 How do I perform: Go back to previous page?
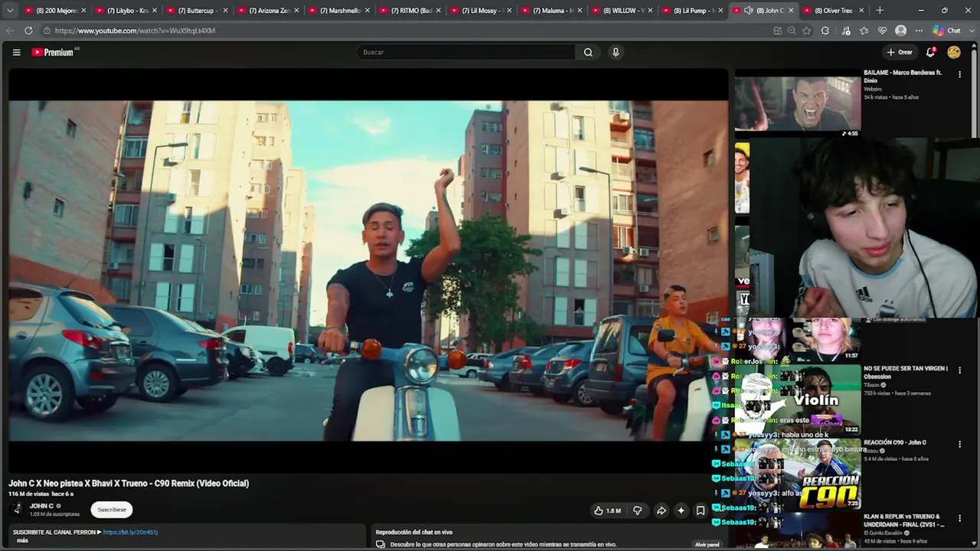click(10, 31)
